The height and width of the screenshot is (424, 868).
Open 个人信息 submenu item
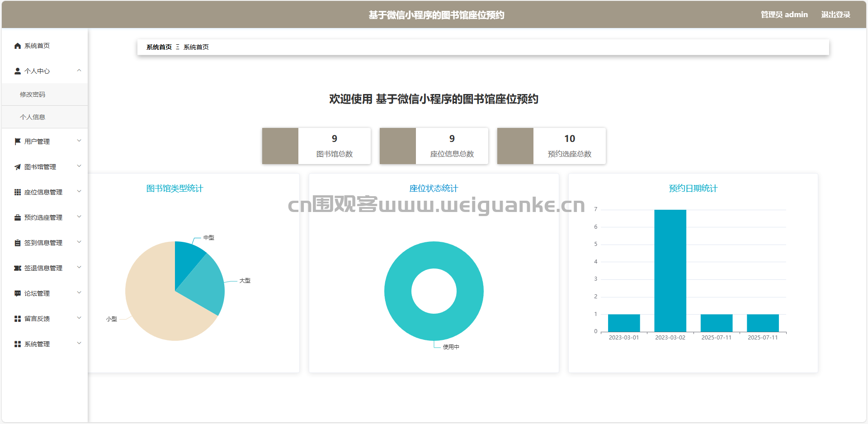click(x=45, y=117)
